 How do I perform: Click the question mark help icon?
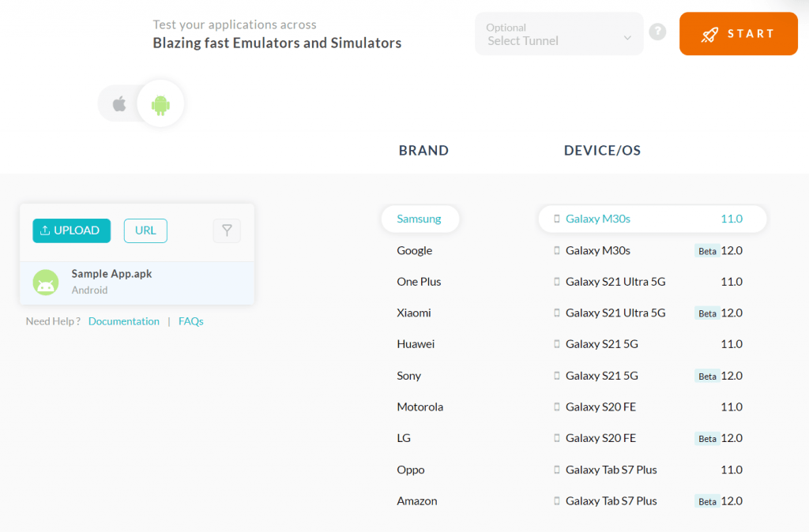click(657, 32)
